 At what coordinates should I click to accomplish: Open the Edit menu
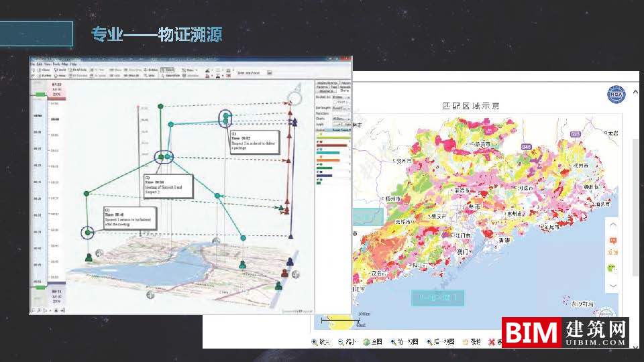point(40,64)
